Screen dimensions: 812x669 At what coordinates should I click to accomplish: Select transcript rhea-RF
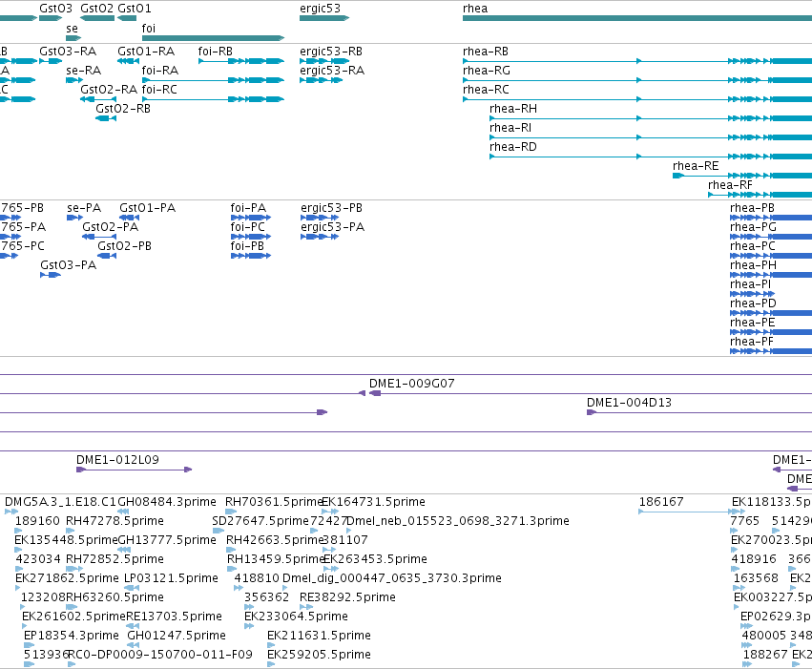[x=730, y=185]
